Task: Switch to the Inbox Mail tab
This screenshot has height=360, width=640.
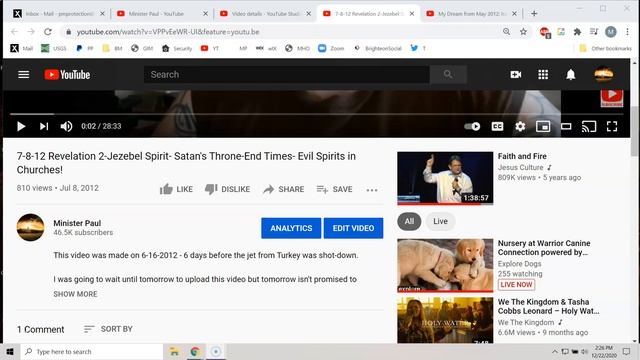Action: click(59, 14)
